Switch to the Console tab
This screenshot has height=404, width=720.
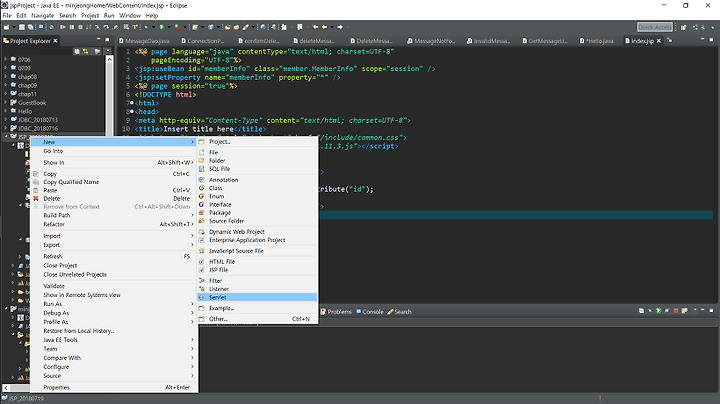coord(370,312)
